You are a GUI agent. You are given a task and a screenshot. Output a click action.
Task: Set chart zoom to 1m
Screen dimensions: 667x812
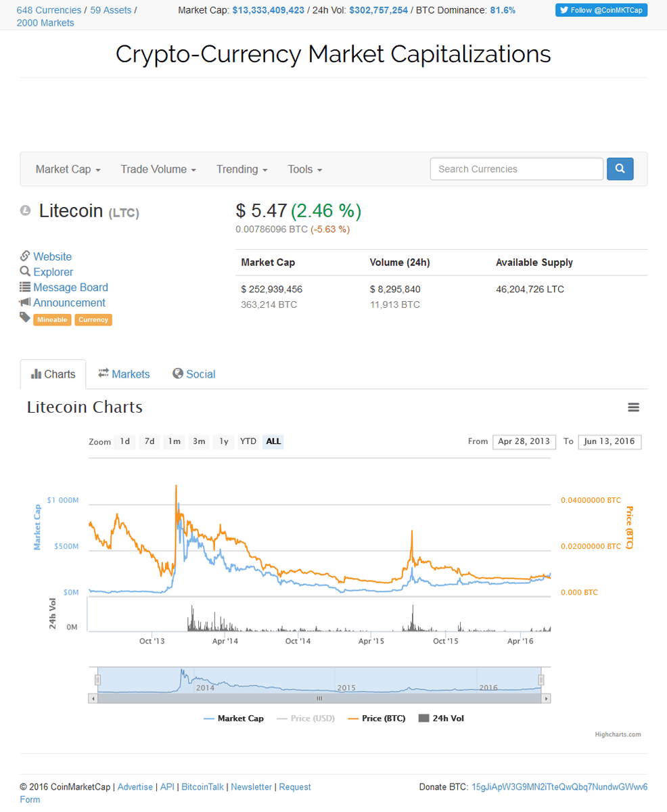click(174, 442)
